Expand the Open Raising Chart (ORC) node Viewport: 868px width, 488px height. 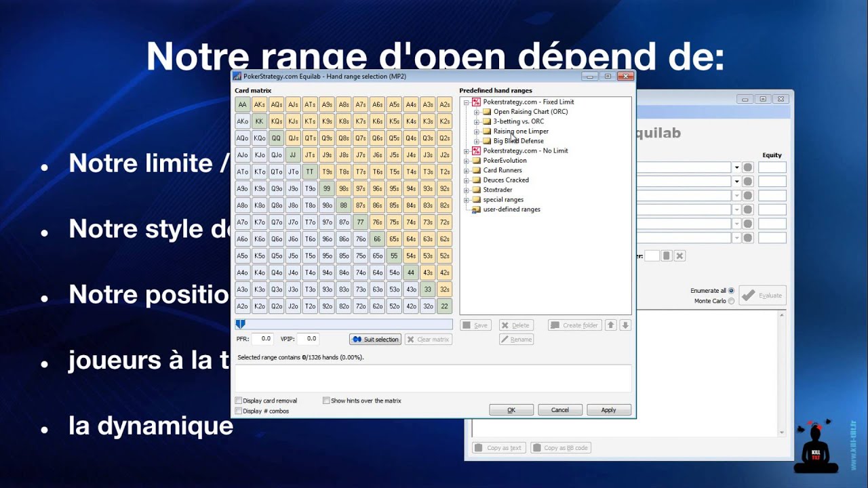477,112
